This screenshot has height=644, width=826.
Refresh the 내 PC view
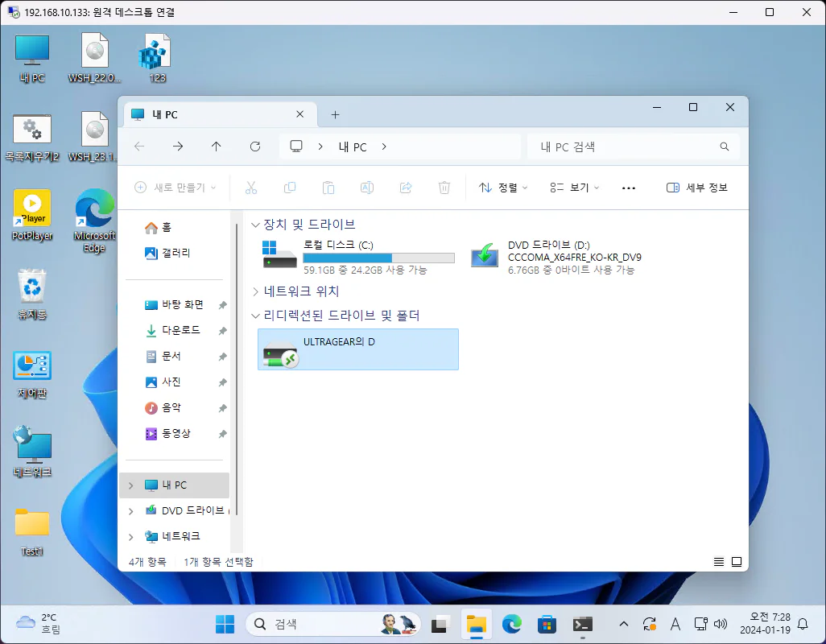click(x=255, y=147)
